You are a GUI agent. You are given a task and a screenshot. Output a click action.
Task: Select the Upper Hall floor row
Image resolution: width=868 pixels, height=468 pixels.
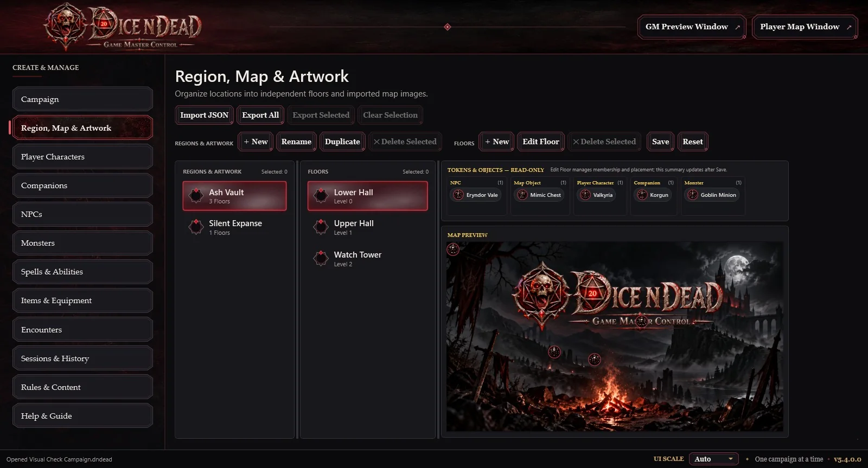point(367,227)
